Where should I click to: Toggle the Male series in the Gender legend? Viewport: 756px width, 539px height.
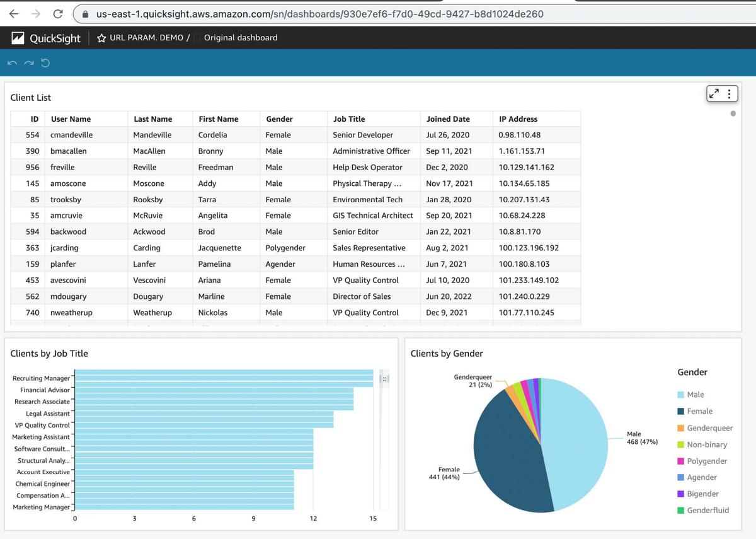click(696, 395)
